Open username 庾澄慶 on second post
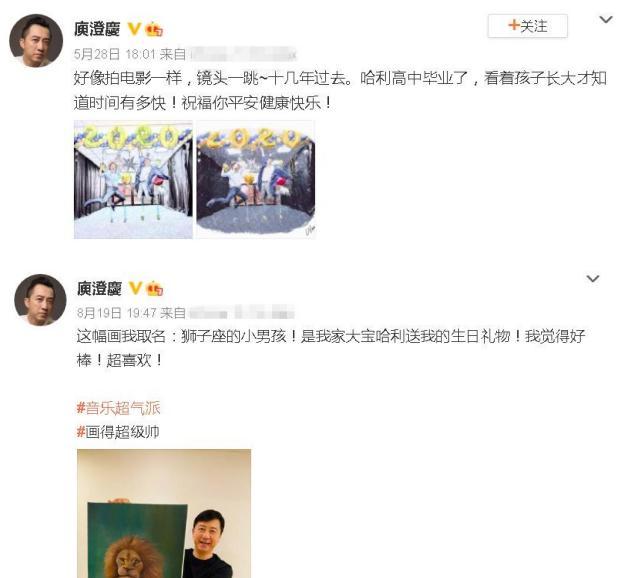The image size is (617, 578). [x=99, y=288]
